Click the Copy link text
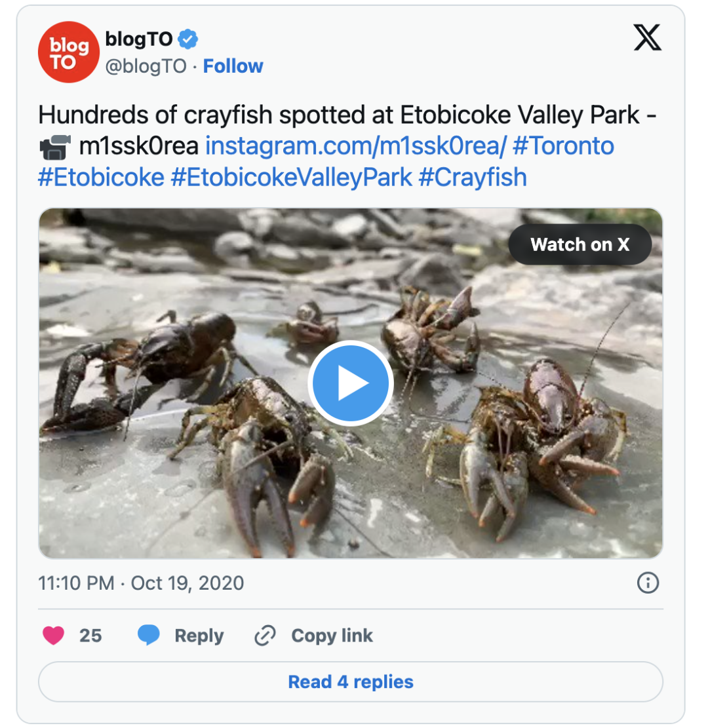Screen dimensions: 708x728 tap(332, 636)
